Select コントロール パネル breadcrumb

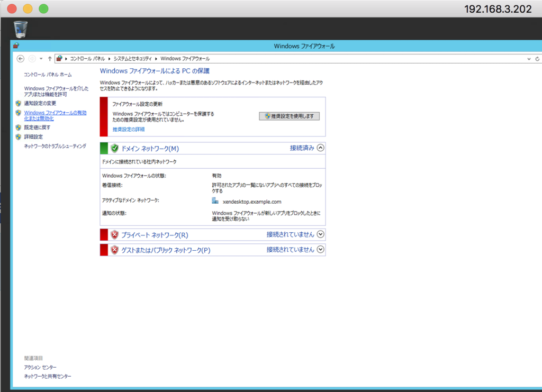point(87,59)
